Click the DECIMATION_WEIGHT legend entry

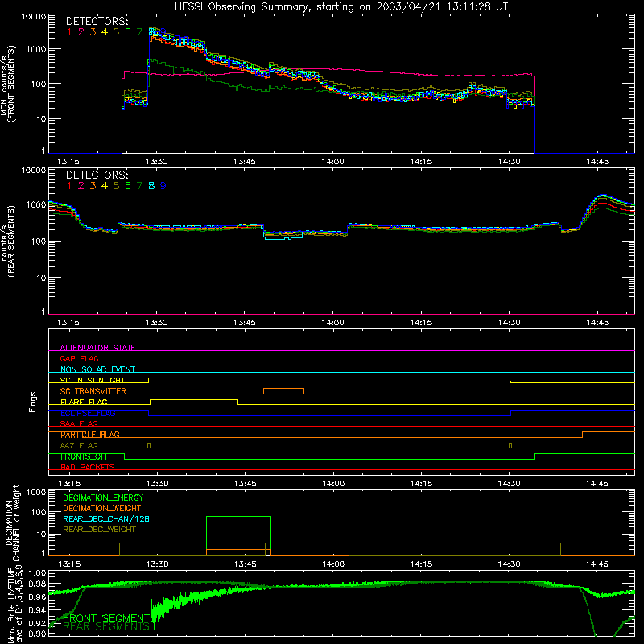(x=102, y=508)
